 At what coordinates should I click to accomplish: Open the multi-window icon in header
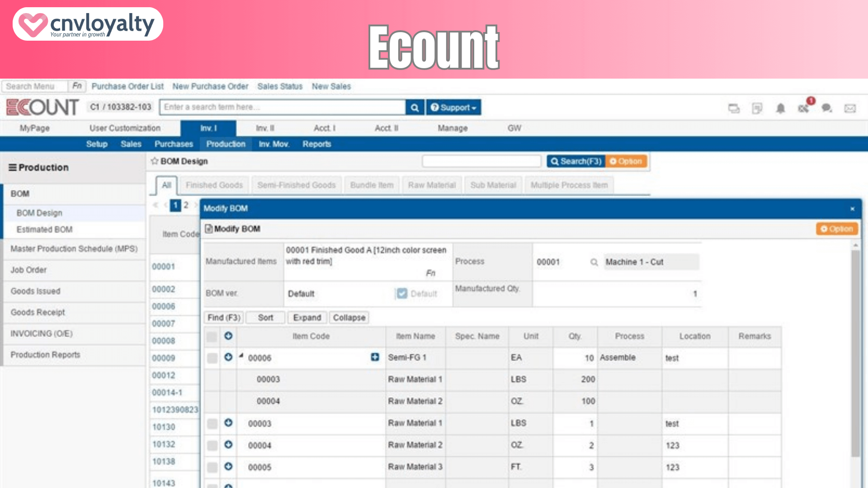pyautogui.click(x=734, y=108)
